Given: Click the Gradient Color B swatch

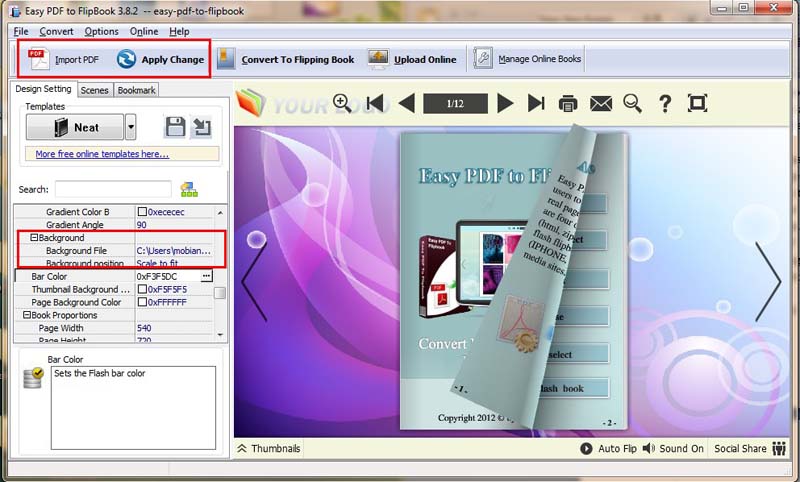Looking at the screenshot, I should click(x=142, y=211).
